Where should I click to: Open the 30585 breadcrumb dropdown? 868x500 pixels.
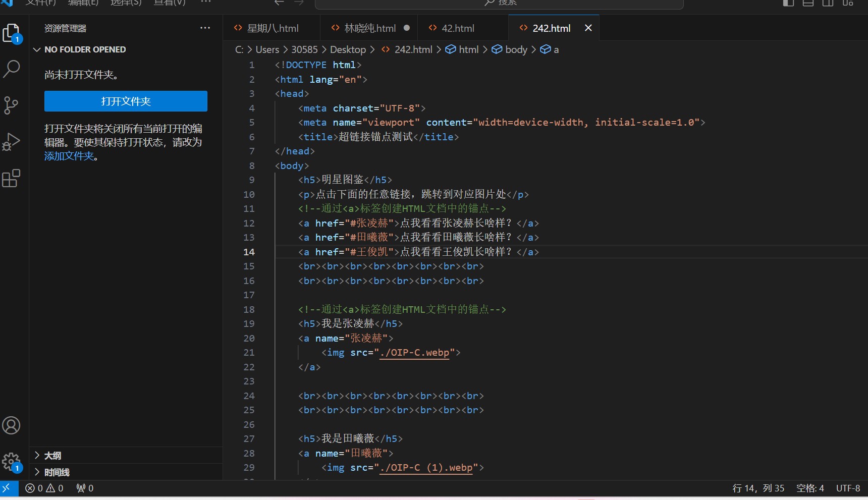pyautogui.click(x=304, y=49)
